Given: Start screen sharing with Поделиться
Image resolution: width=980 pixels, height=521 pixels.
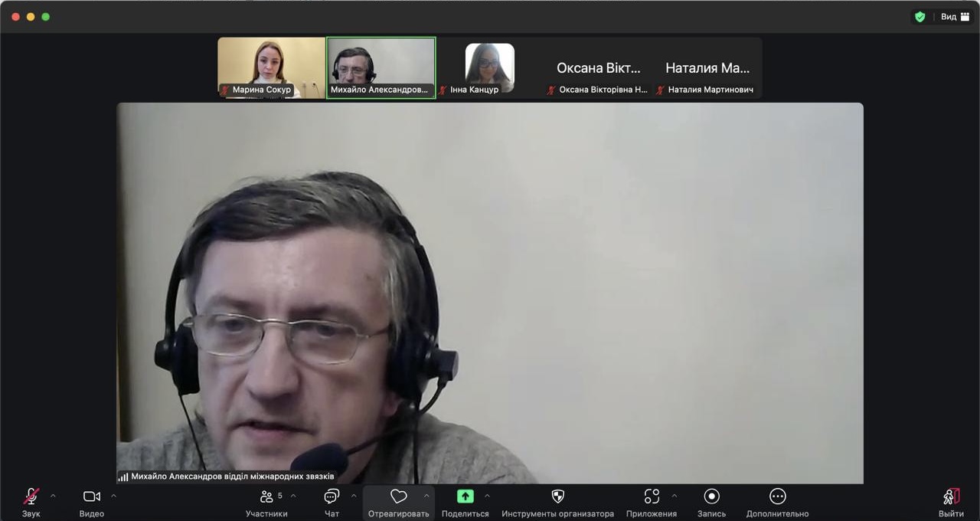Looking at the screenshot, I should pos(465,503).
